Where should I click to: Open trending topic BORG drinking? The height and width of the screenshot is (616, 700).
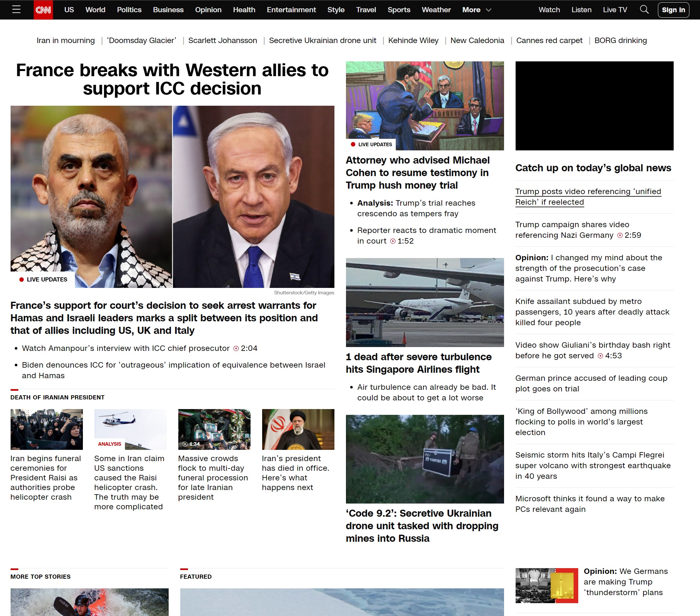point(620,40)
